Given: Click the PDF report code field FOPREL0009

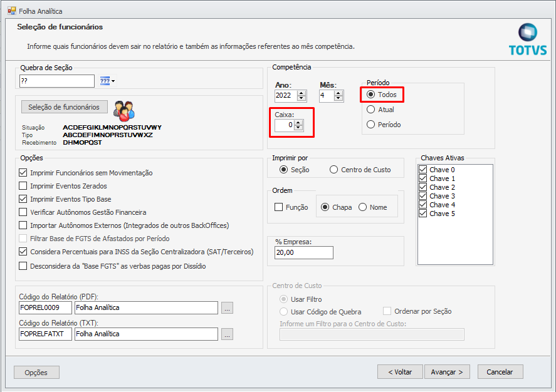Looking at the screenshot, I should (45, 307).
